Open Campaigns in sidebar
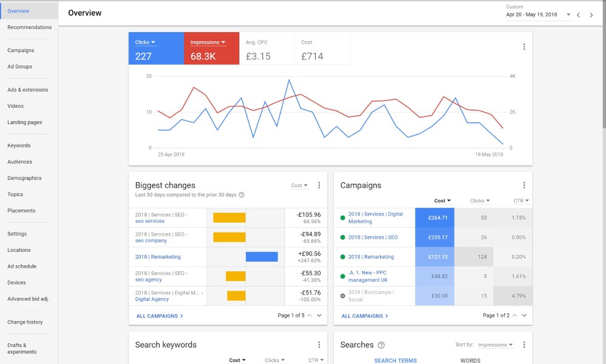606x364 pixels. (x=21, y=50)
